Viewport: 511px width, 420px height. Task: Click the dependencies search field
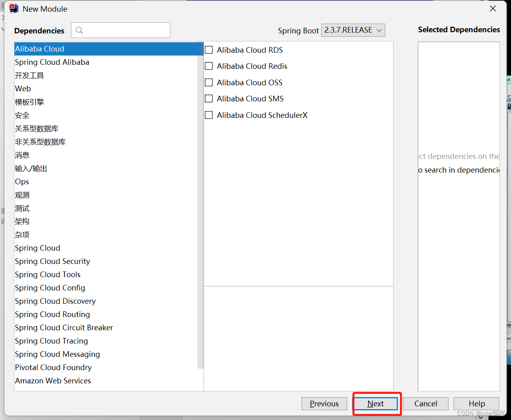point(121,30)
